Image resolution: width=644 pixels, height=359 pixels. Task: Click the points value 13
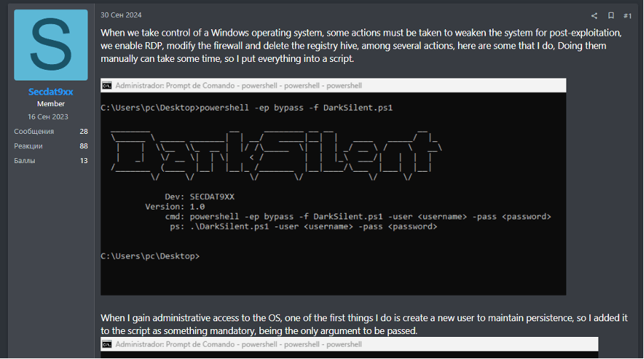(83, 160)
